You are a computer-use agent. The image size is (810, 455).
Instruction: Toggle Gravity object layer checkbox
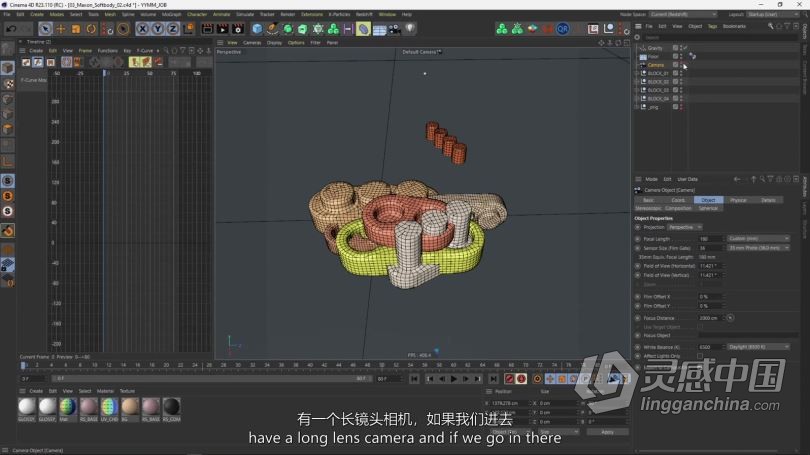click(x=675, y=48)
